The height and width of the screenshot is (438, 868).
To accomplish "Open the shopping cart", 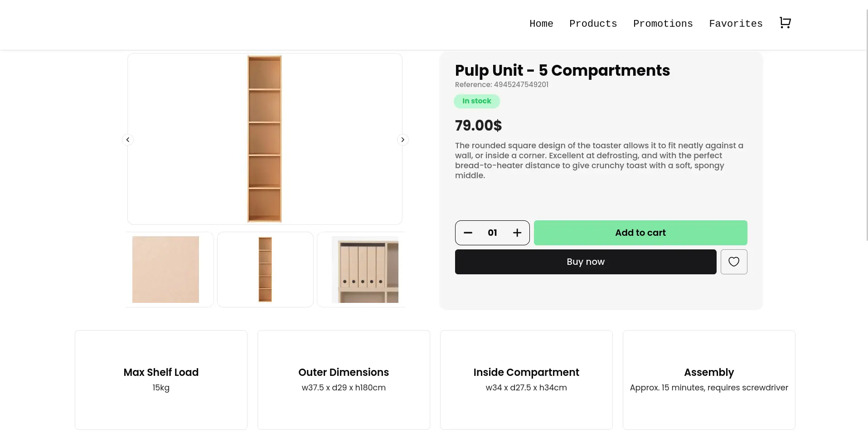I will point(785,23).
